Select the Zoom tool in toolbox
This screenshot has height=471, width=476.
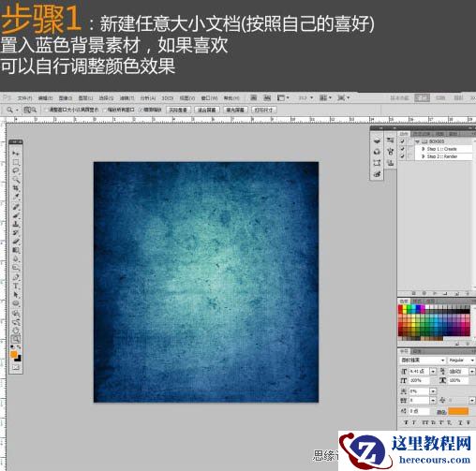[16, 339]
